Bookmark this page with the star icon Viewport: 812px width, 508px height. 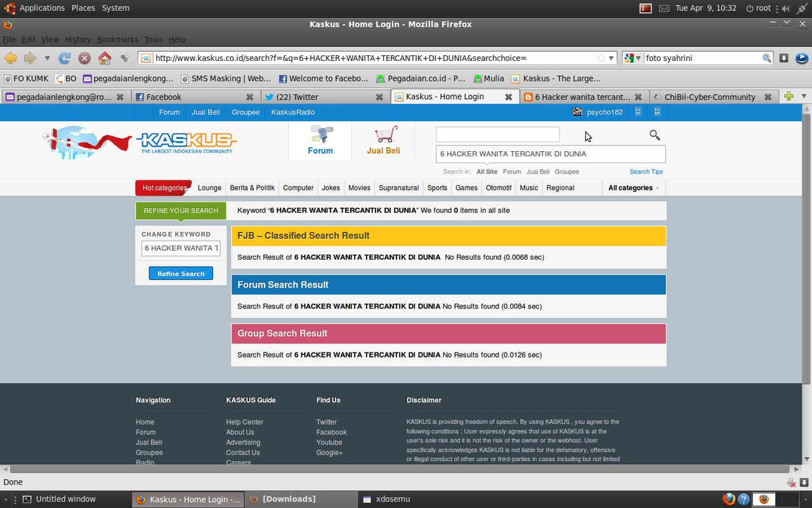pos(601,58)
